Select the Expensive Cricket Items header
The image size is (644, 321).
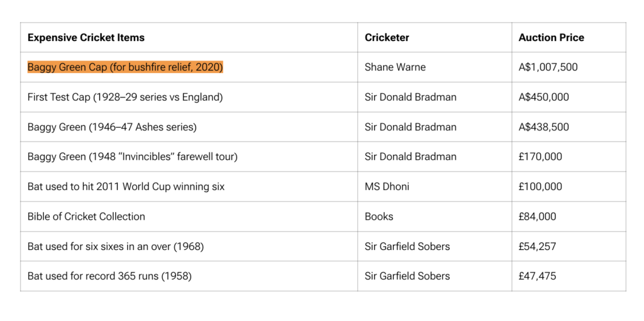coord(86,38)
